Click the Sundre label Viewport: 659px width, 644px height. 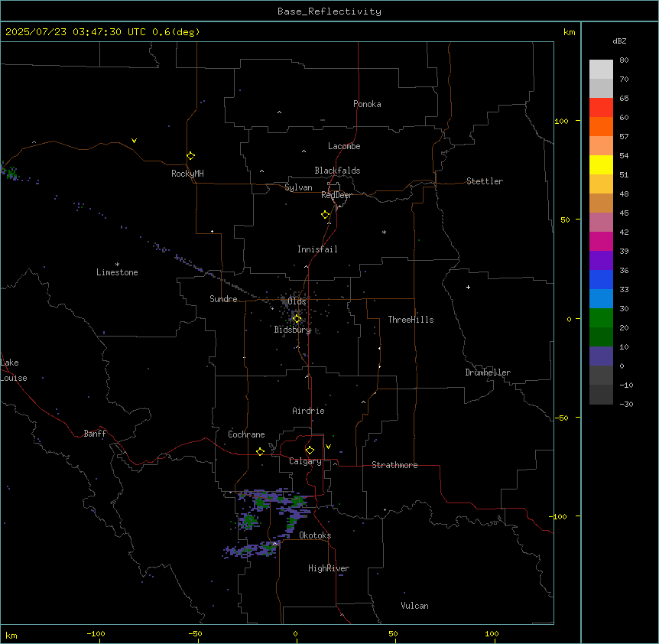pyautogui.click(x=223, y=299)
